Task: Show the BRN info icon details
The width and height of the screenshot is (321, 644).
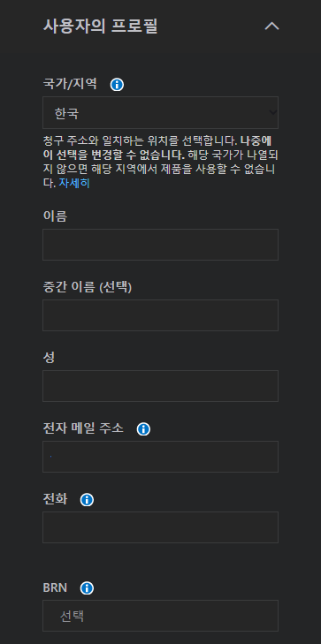Action: (x=87, y=588)
